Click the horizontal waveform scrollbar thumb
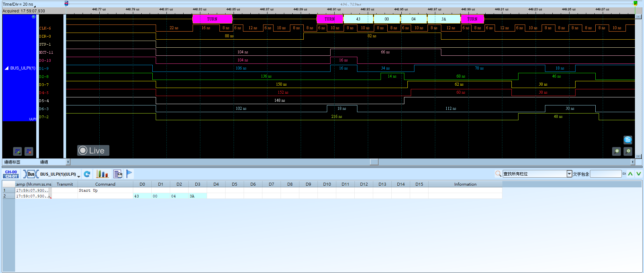The image size is (644, 273). [x=374, y=162]
